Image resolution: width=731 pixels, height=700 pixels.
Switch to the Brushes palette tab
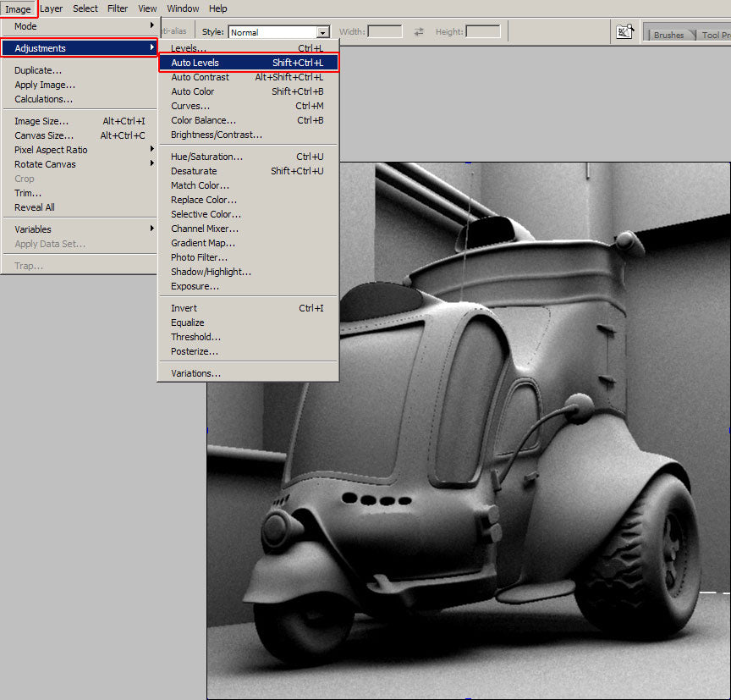coord(668,35)
